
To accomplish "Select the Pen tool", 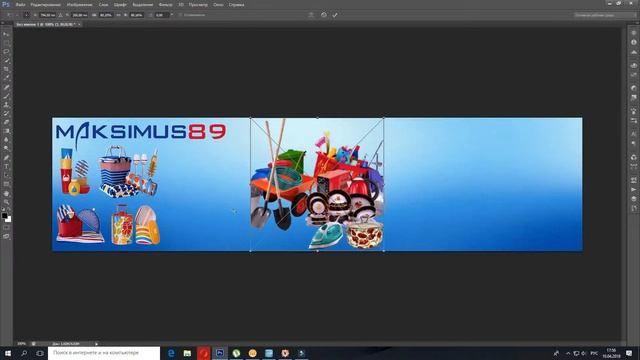I will [x=6, y=158].
